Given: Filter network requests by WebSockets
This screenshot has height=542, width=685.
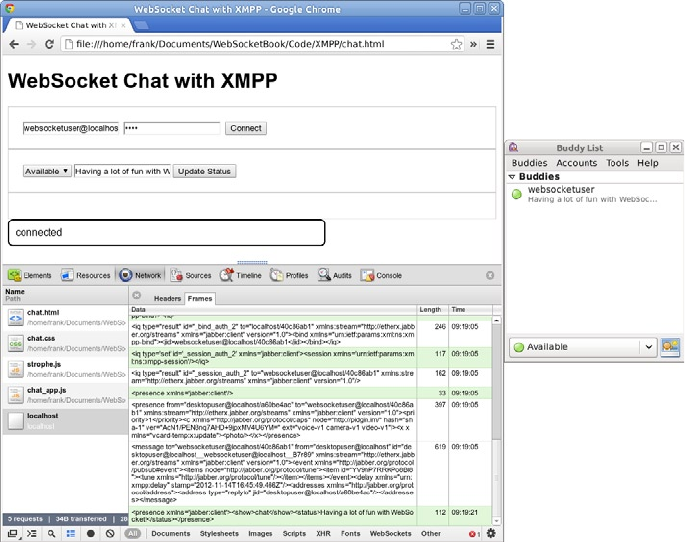Looking at the screenshot, I should coord(391,533).
